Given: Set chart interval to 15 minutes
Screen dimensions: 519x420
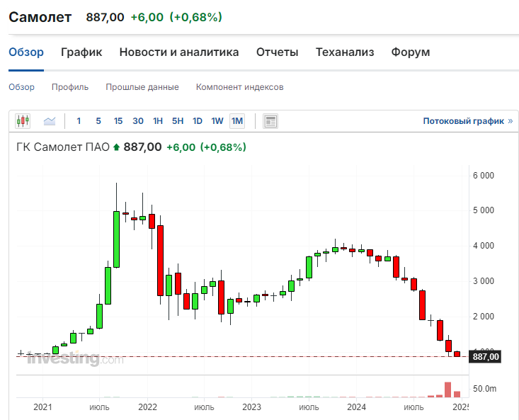Looking at the screenshot, I should point(118,121).
